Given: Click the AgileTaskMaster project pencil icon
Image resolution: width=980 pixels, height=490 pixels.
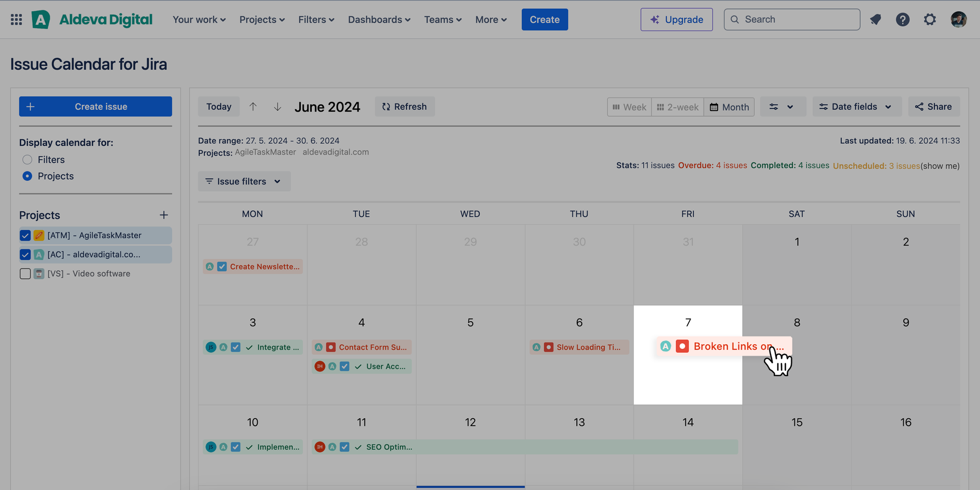Looking at the screenshot, I should (39, 235).
